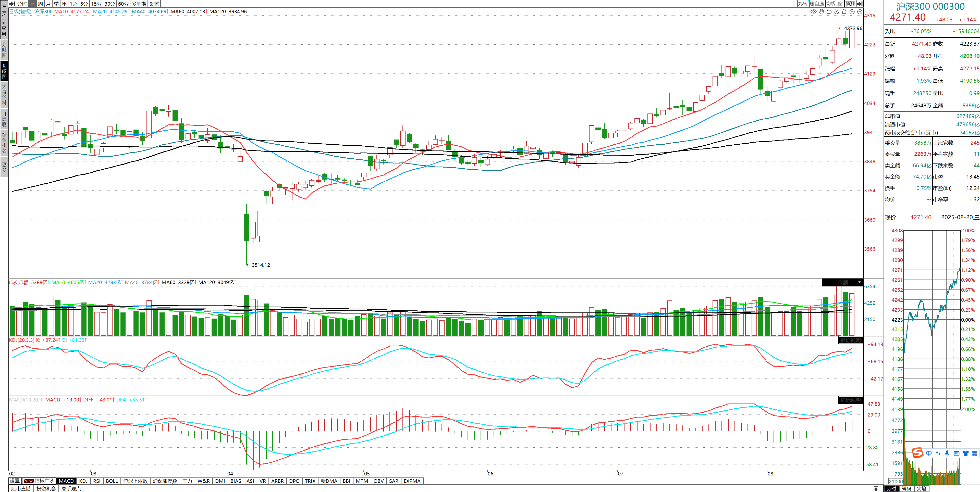The width and height of the screenshot is (980, 492).
Task: Toggle the eye visibility icon above chart
Action: 813,11
